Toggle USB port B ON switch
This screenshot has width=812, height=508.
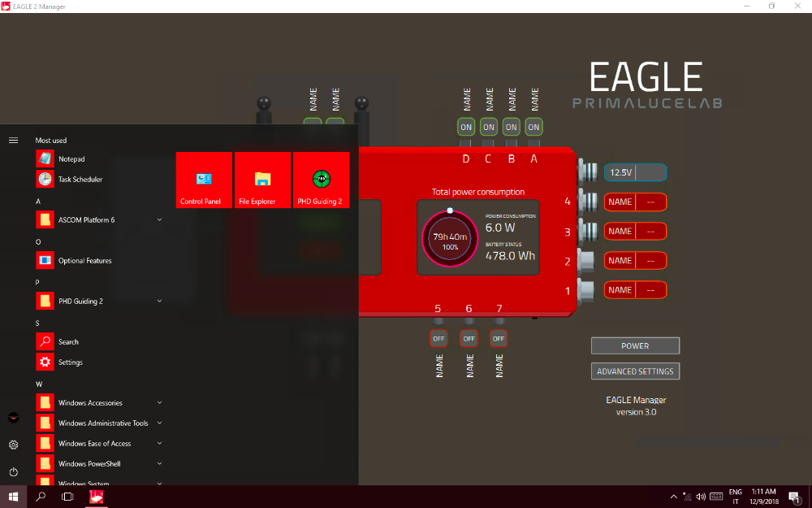[x=511, y=127]
